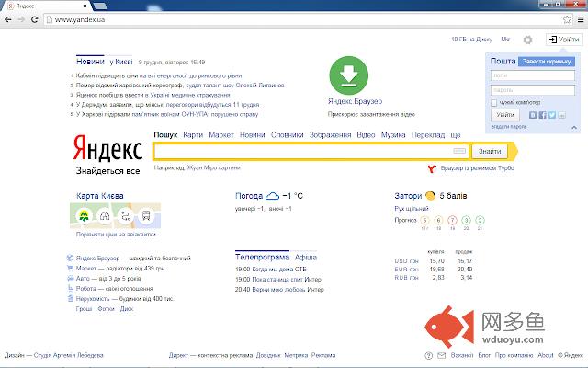Reload the page with refresh icon
Image resolution: width=588 pixels, height=368 pixels.
pyautogui.click(x=35, y=19)
